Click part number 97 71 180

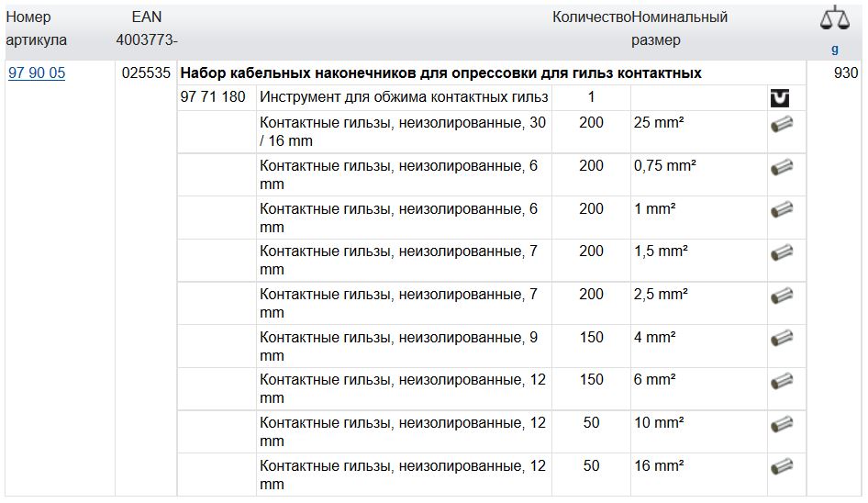pyautogui.click(x=213, y=97)
